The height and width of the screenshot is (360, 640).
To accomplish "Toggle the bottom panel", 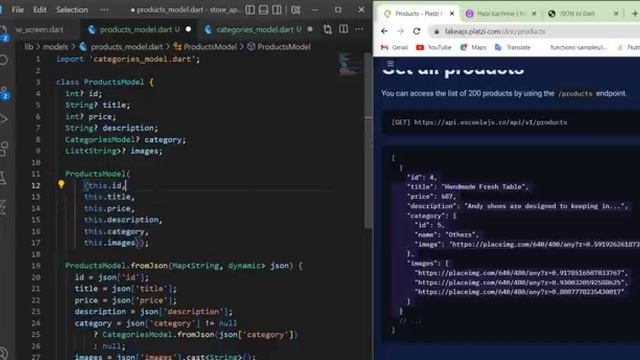I will [263, 10].
